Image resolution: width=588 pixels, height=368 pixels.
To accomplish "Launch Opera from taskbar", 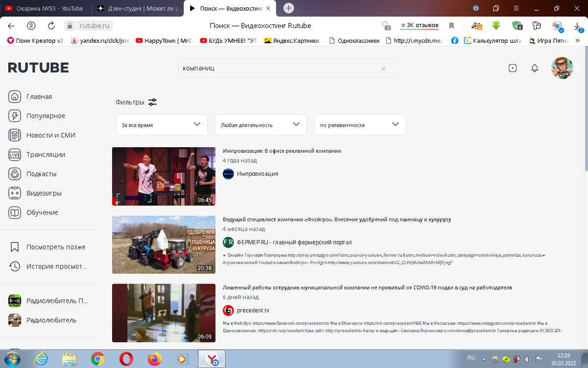I will [126, 359].
